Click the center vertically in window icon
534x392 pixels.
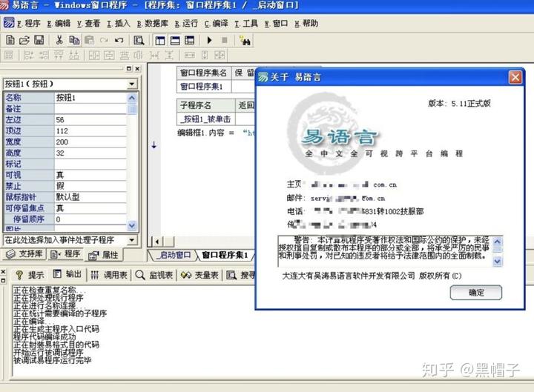point(109,55)
